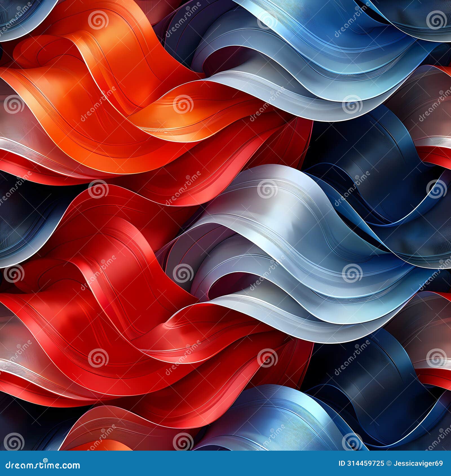Click the copyright symbol before the contributor name
The image size is (451, 476).
[388, 463]
